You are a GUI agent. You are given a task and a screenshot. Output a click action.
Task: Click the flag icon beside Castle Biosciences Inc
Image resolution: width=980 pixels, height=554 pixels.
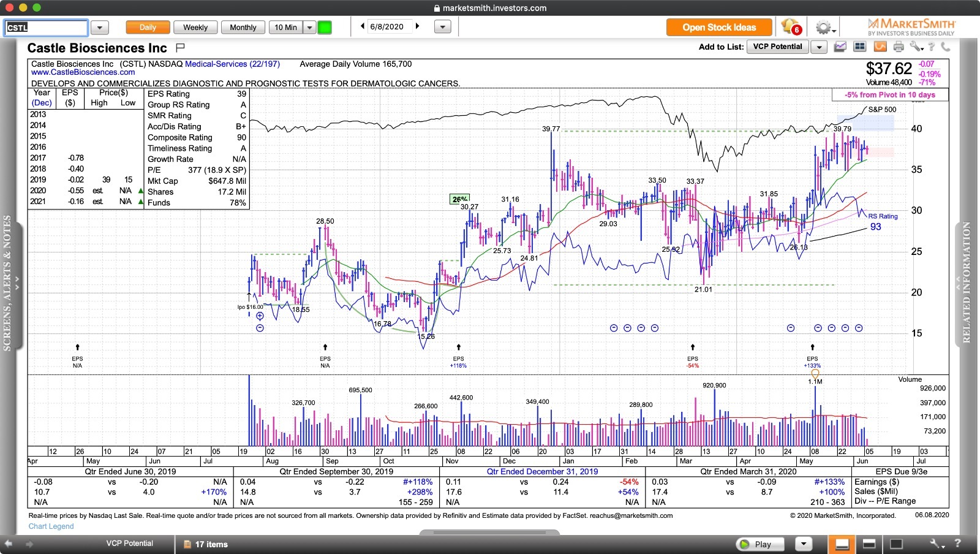pos(180,48)
